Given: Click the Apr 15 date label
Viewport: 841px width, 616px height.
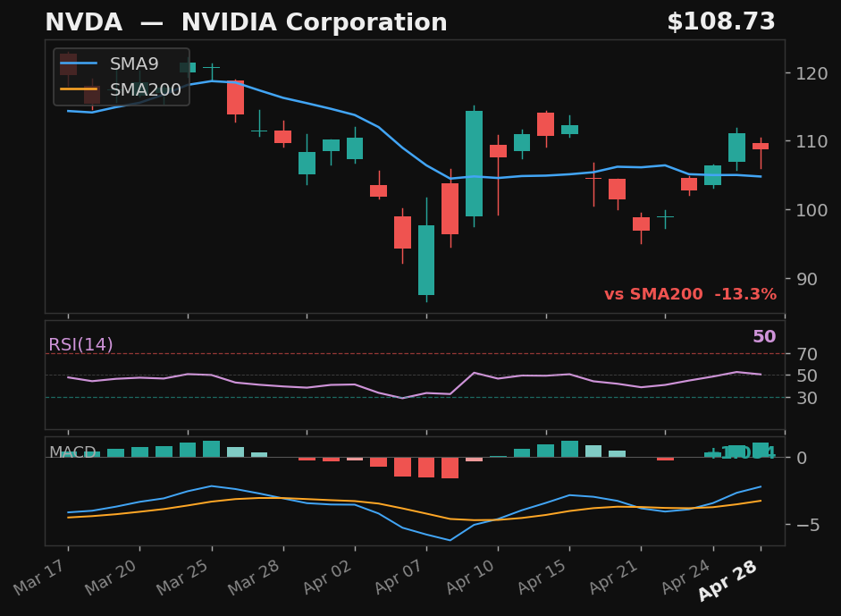Looking at the screenshot, I should click(543, 577).
